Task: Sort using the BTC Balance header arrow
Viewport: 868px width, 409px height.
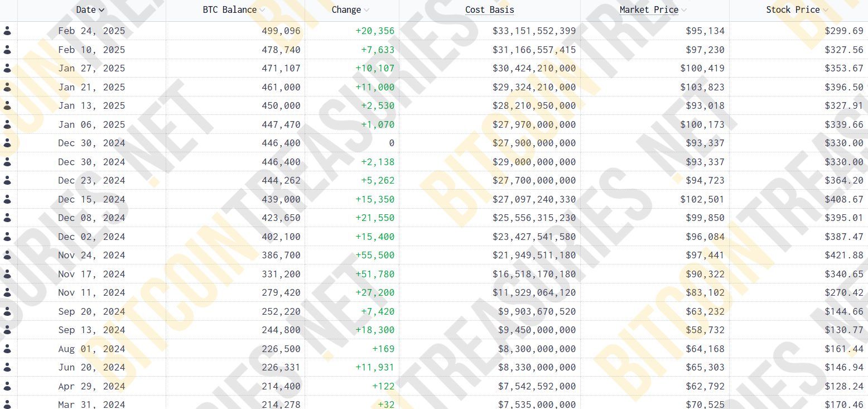Action: [x=262, y=10]
